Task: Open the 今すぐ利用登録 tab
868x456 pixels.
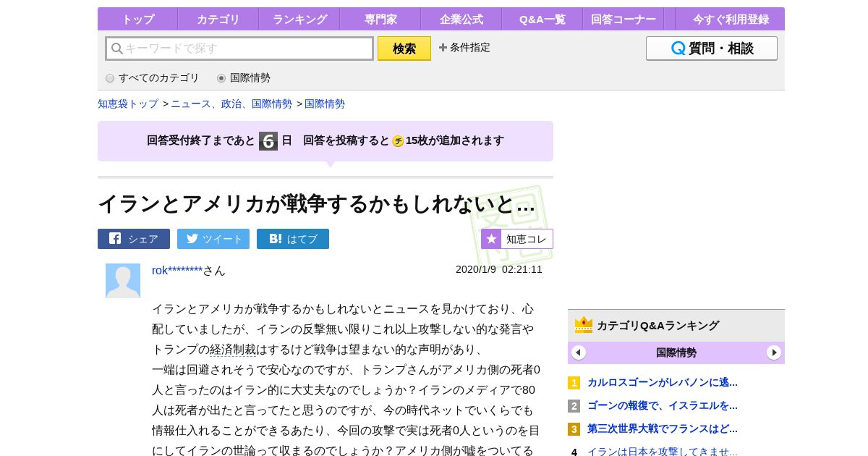Action: coord(731,19)
